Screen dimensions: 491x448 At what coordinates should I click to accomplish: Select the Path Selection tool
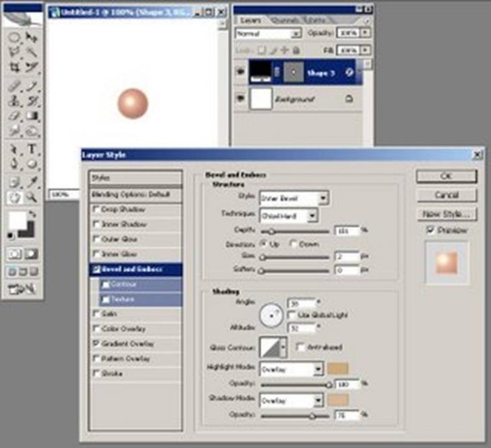(x=14, y=149)
